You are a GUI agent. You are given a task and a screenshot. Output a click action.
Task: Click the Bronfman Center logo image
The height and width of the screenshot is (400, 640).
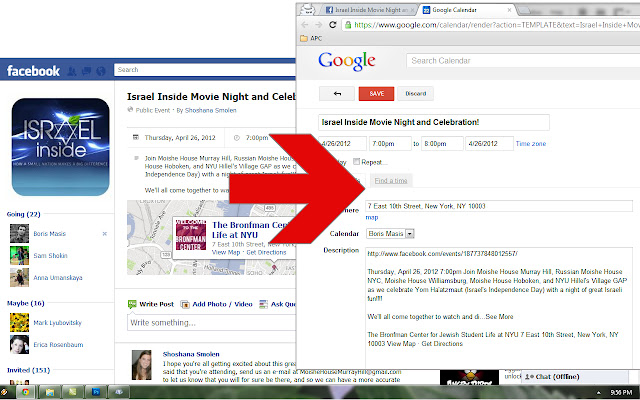191,235
